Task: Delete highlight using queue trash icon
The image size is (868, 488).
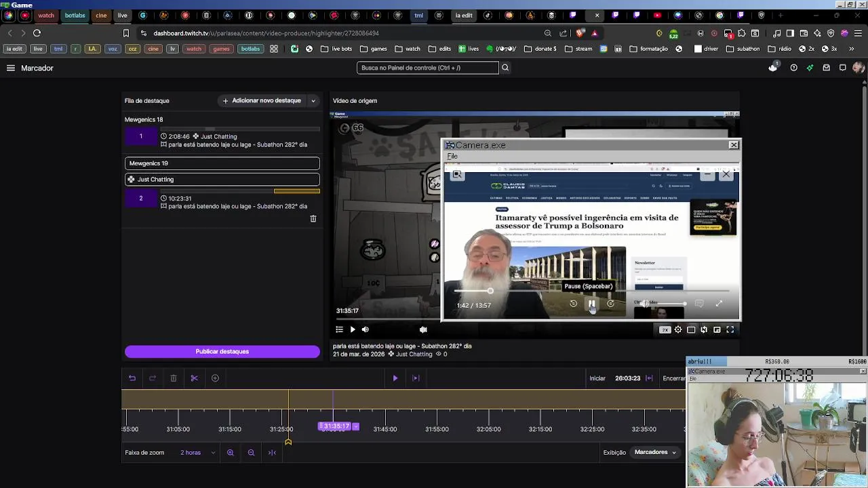Action: pos(313,219)
